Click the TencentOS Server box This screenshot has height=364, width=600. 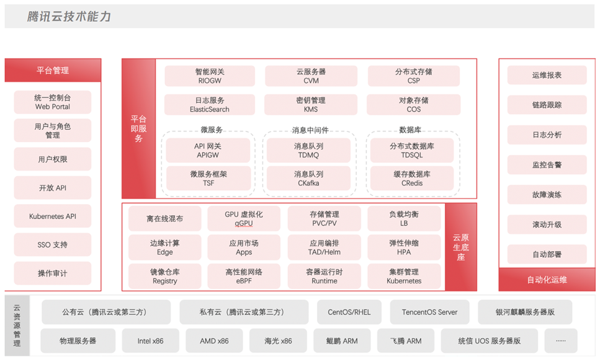[x=430, y=313]
